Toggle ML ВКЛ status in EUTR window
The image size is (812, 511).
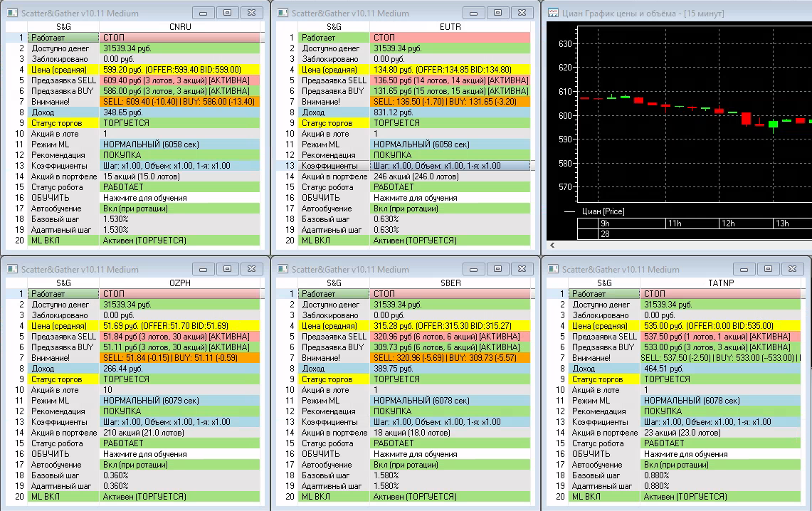pos(450,241)
